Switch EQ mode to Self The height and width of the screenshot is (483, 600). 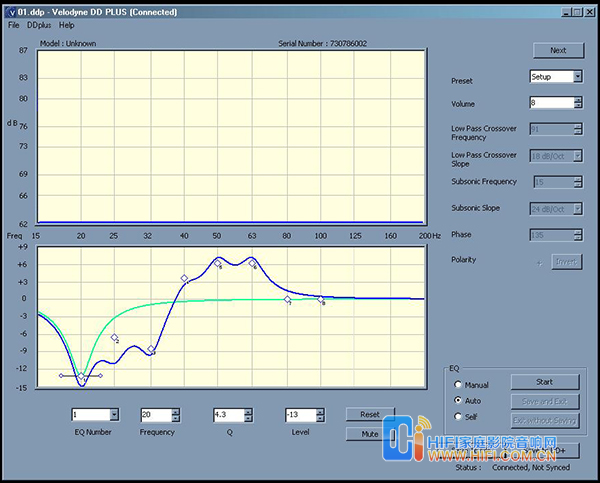click(459, 416)
